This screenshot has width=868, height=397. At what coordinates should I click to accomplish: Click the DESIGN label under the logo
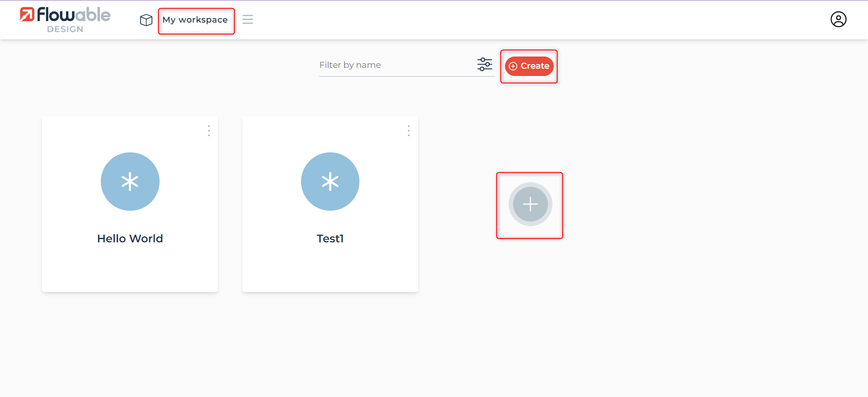(x=65, y=29)
